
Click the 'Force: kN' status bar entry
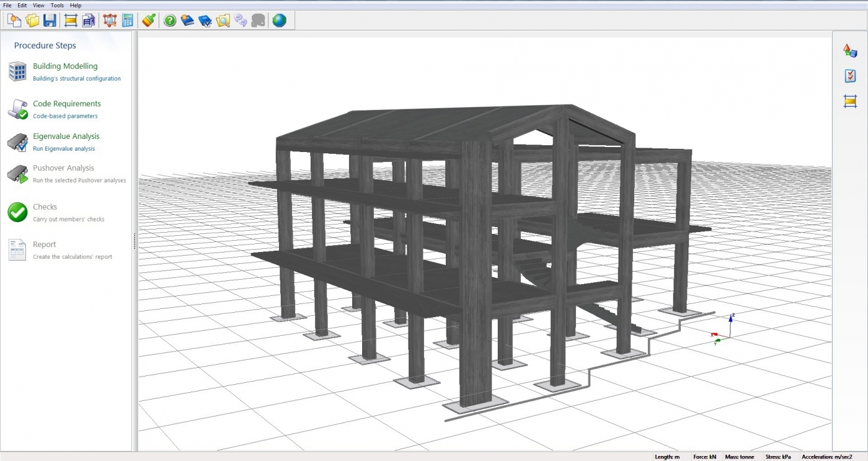[x=704, y=457]
